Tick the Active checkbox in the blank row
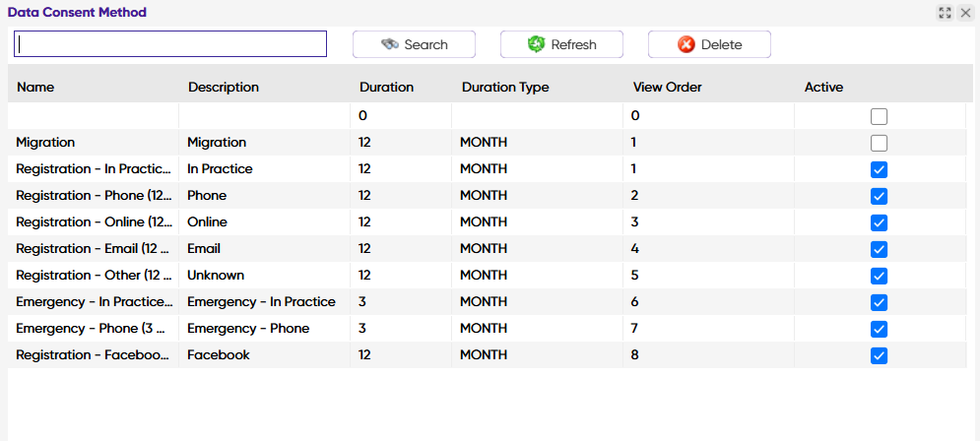Viewport: 980px width, 441px height. [879, 116]
